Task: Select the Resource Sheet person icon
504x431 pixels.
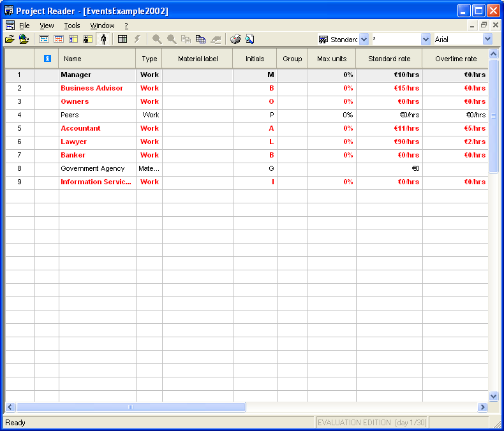Action: pyautogui.click(x=103, y=39)
